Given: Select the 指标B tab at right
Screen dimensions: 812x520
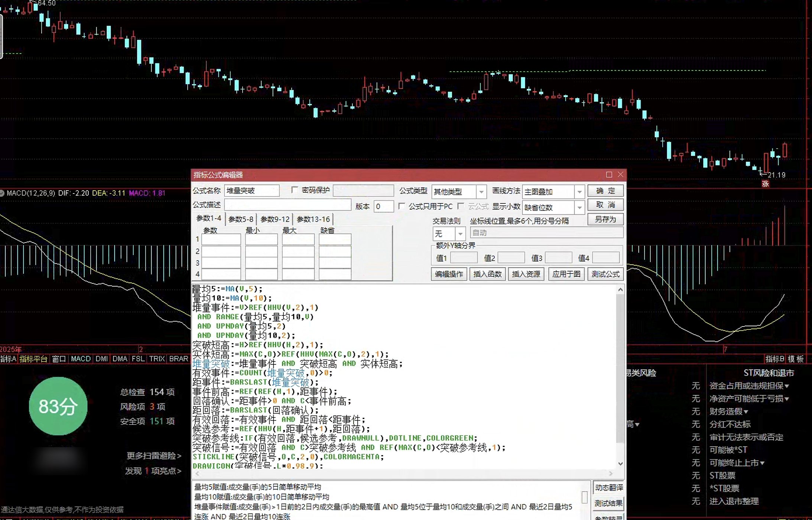Looking at the screenshot, I should [774, 359].
